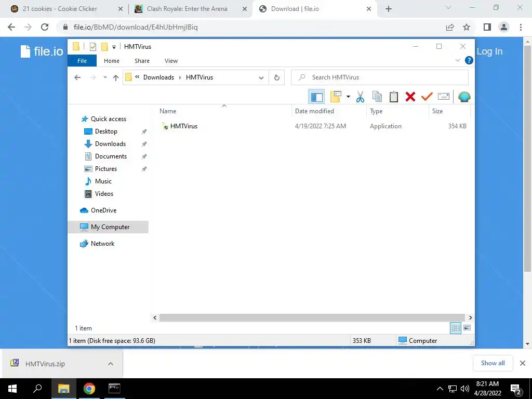Image resolution: width=532 pixels, height=399 pixels.
Task: Switch to large thumbnails view button
Action: (x=467, y=328)
